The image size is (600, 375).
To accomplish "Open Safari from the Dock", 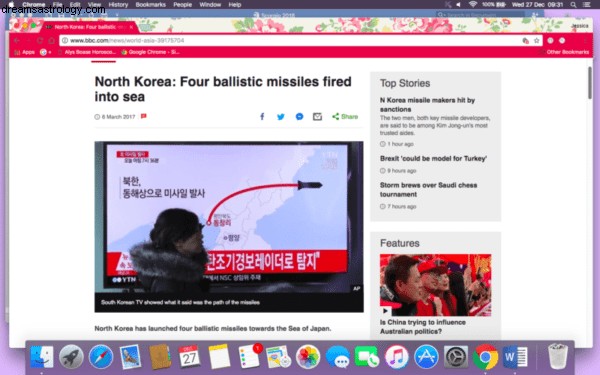I will 101,357.
